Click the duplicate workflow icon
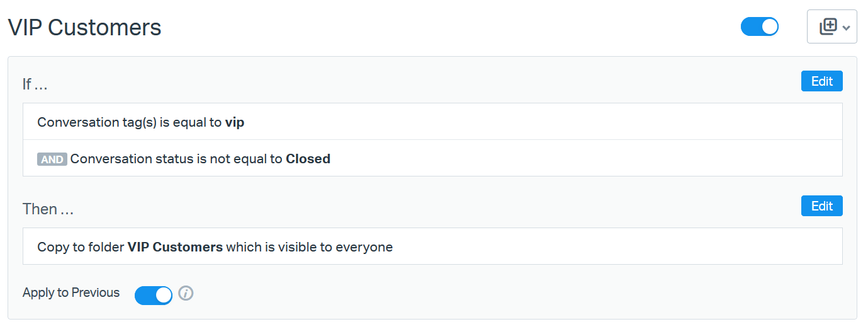 (828, 26)
